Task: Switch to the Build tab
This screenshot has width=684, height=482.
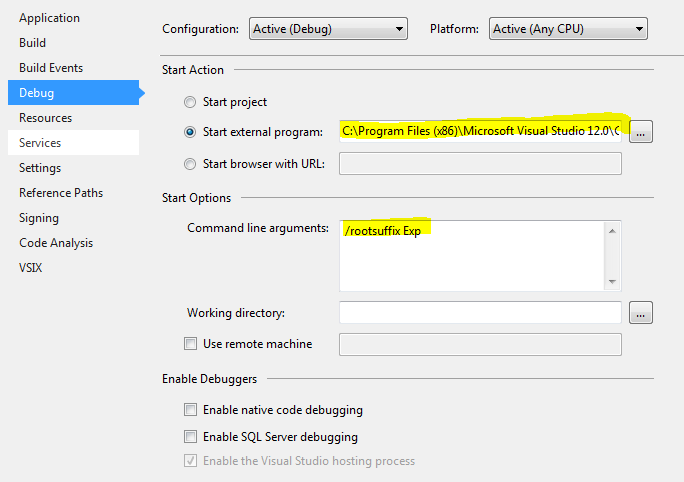Action: (x=32, y=43)
